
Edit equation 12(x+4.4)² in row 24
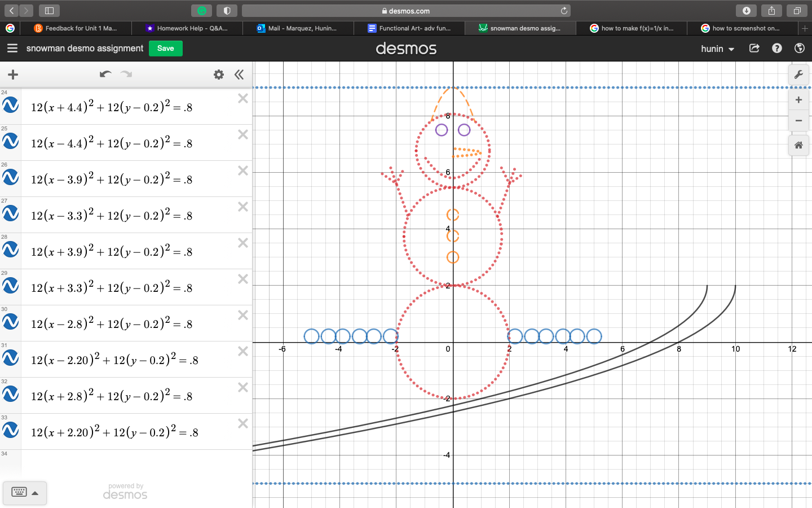pyautogui.click(x=112, y=106)
